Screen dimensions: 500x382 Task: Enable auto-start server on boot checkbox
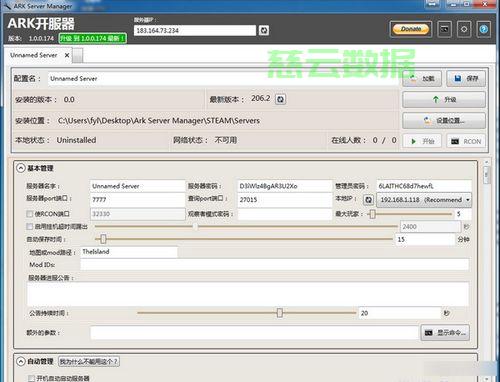[32, 378]
